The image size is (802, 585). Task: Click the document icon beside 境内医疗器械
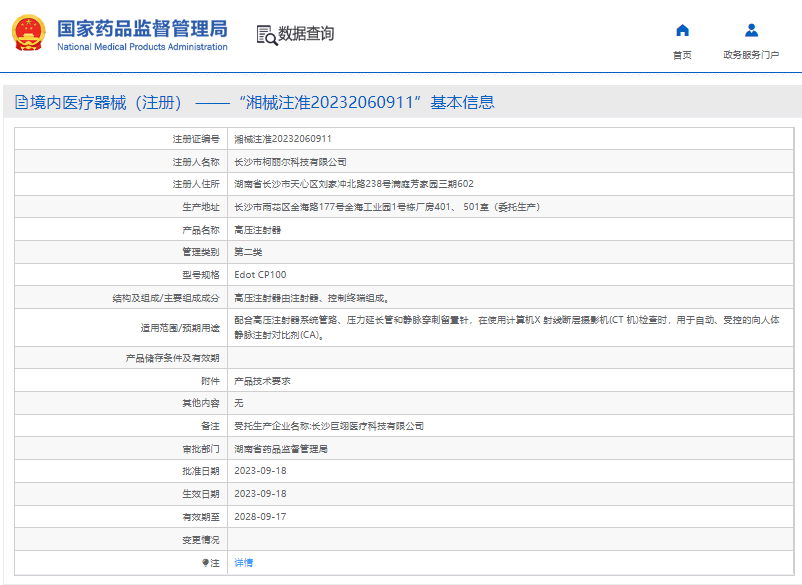pyautogui.click(x=21, y=102)
